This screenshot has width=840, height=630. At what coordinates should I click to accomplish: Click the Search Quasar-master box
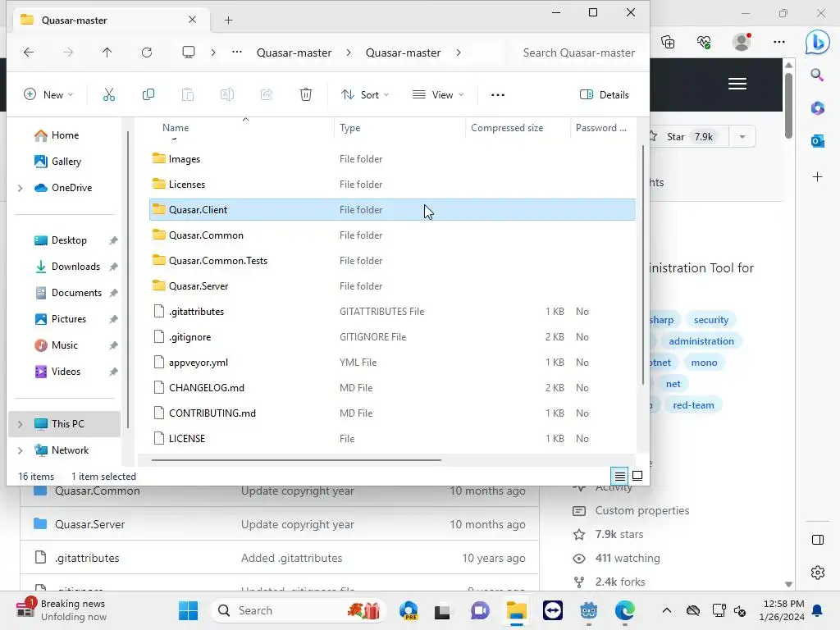pos(578,52)
